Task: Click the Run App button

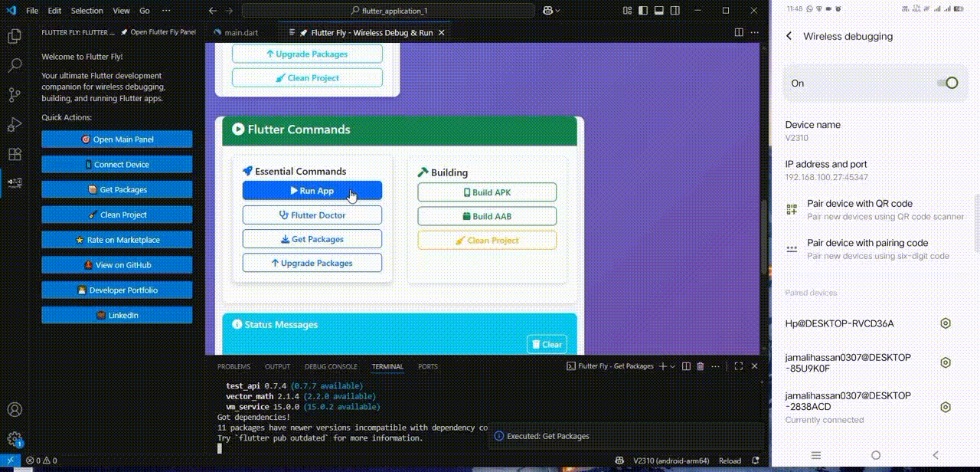Action: (x=312, y=191)
